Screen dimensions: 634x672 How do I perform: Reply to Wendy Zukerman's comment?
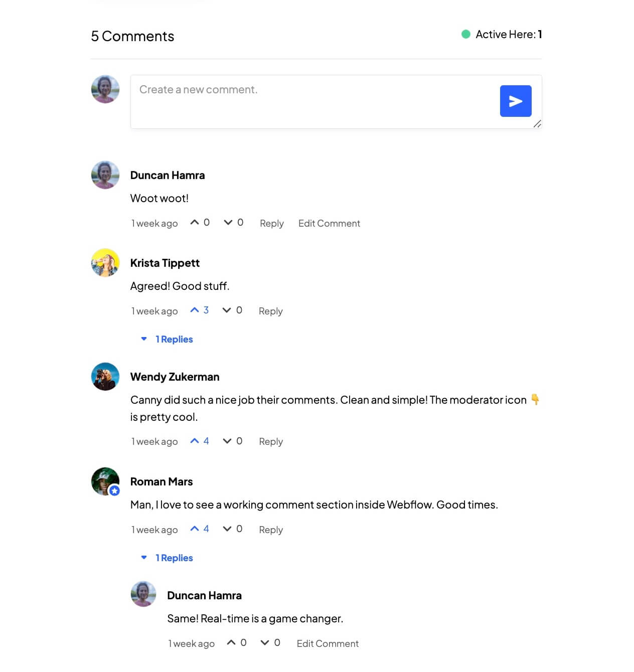(270, 442)
